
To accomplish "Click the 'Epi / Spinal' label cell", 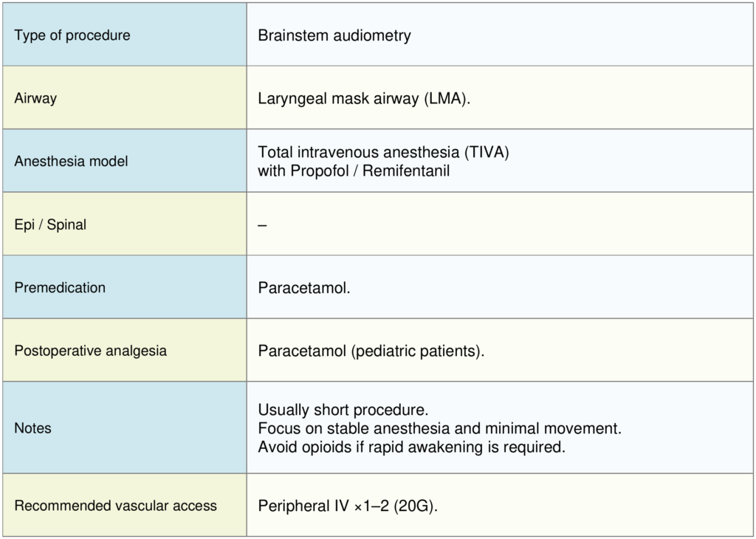I will click(50, 224).
